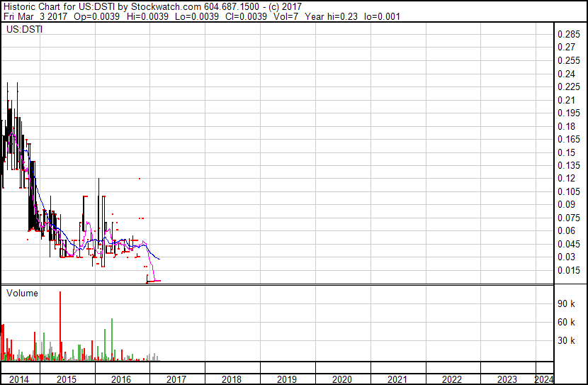
Task: Click the 2019 year label
Action: click(x=286, y=379)
